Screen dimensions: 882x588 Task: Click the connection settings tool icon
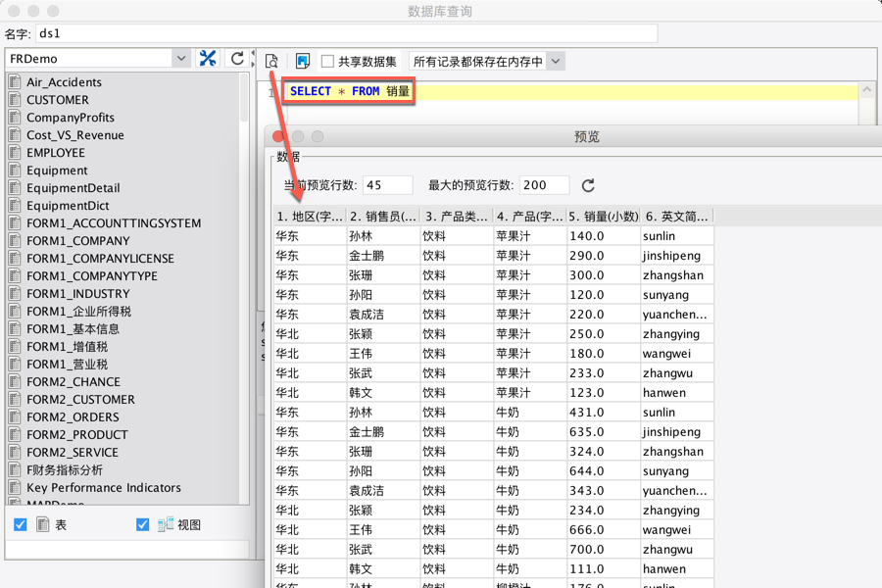(208, 59)
